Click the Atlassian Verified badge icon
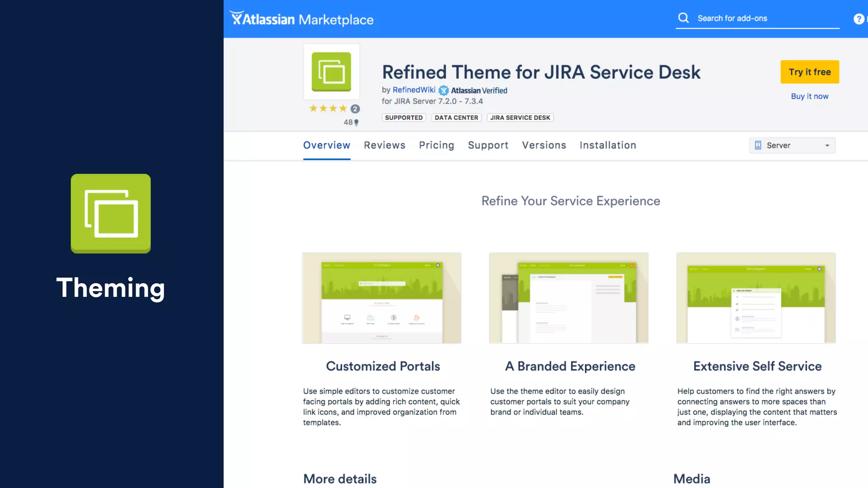 (x=443, y=90)
